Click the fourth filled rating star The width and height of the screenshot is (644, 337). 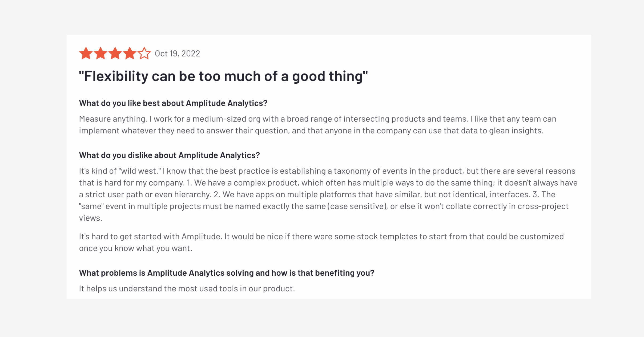pyautogui.click(x=130, y=53)
